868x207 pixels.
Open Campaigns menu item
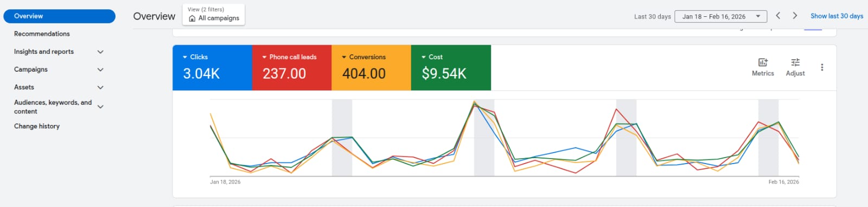tap(31, 70)
